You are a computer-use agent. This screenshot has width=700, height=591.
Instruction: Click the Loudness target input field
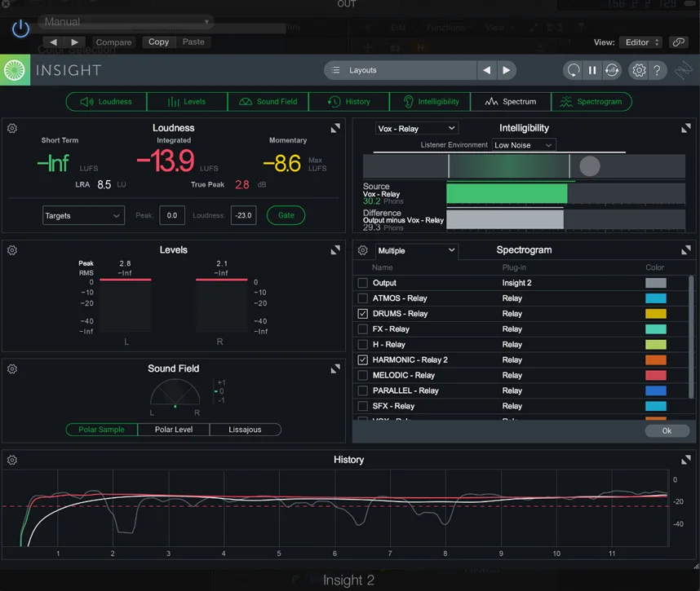[244, 215]
